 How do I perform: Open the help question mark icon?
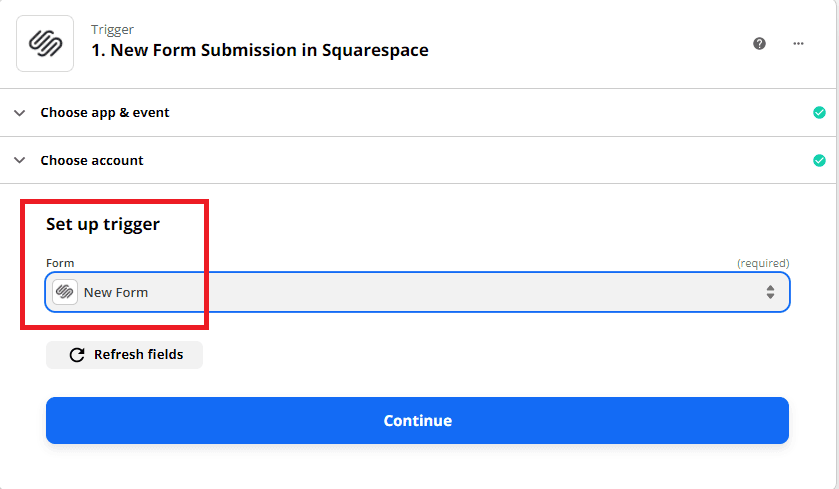coord(760,44)
